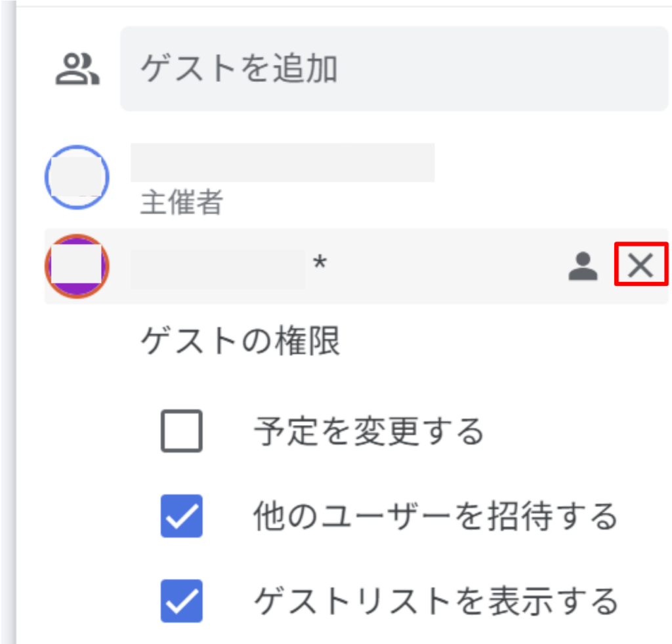672x644 pixels.
Task: Click the organizer's redacted name
Action: coord(282,162)
